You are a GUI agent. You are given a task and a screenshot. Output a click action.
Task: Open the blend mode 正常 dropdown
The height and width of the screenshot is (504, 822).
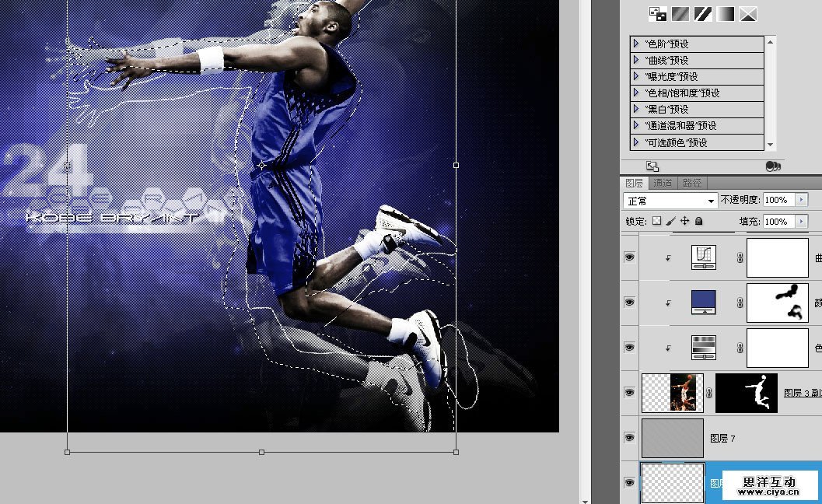(670, 201)
